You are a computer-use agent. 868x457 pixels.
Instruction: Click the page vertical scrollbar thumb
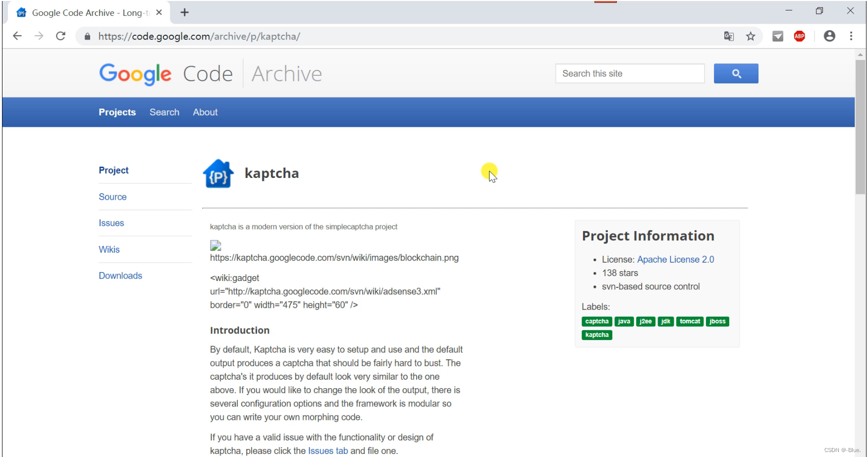[x=861, y=127]
